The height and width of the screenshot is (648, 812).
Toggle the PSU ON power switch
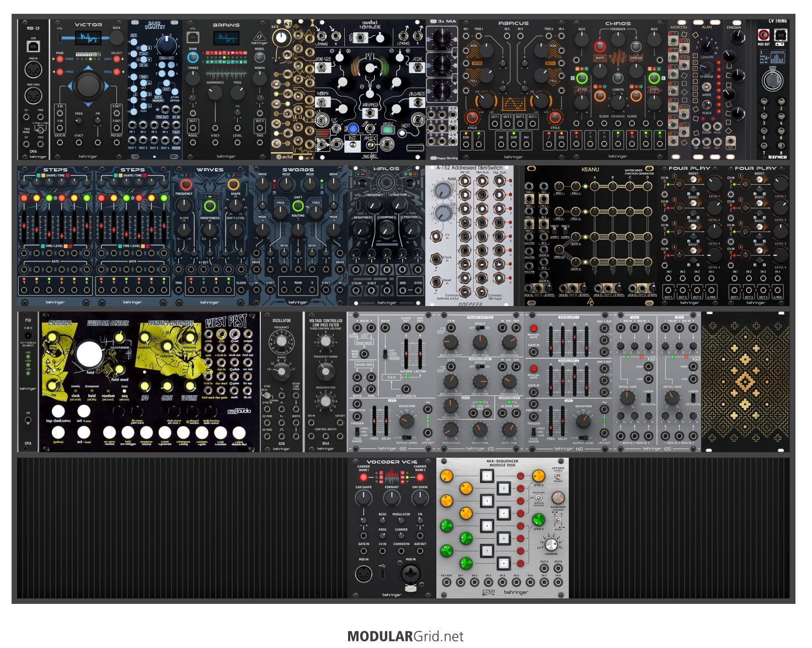pos(28,421)
